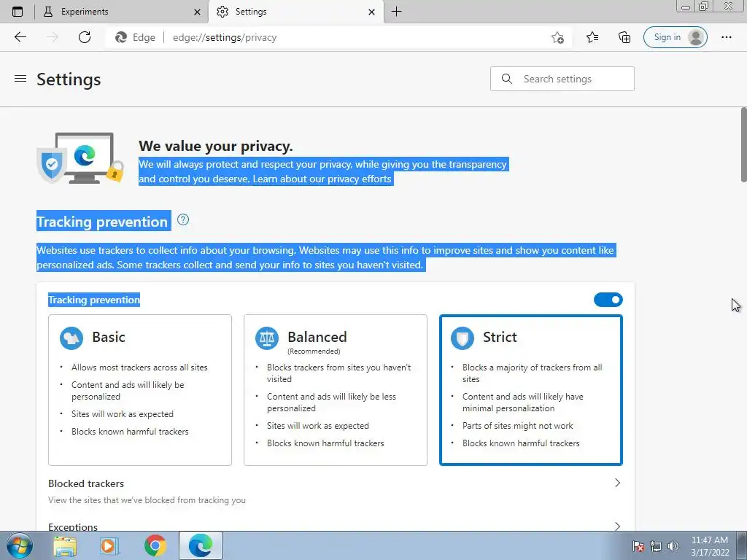Open the tab actions menu icon

coord(18,12)
